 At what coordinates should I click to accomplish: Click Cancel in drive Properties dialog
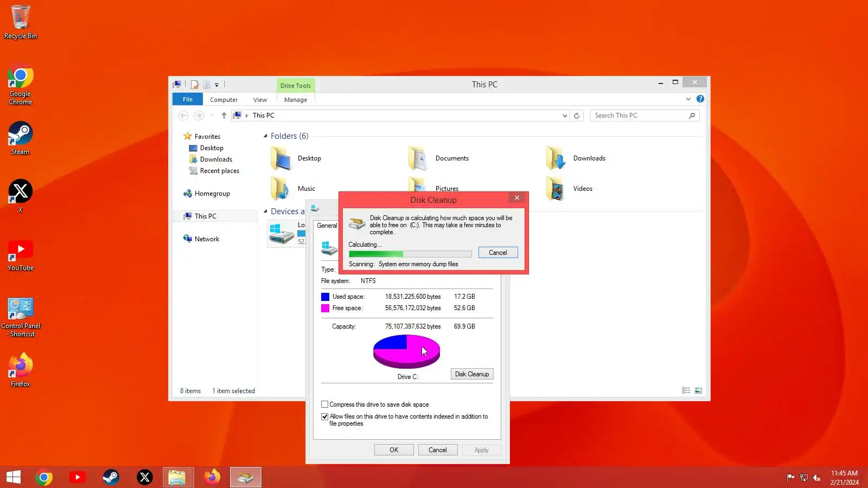pyautogui.click(x=438, y=450)
